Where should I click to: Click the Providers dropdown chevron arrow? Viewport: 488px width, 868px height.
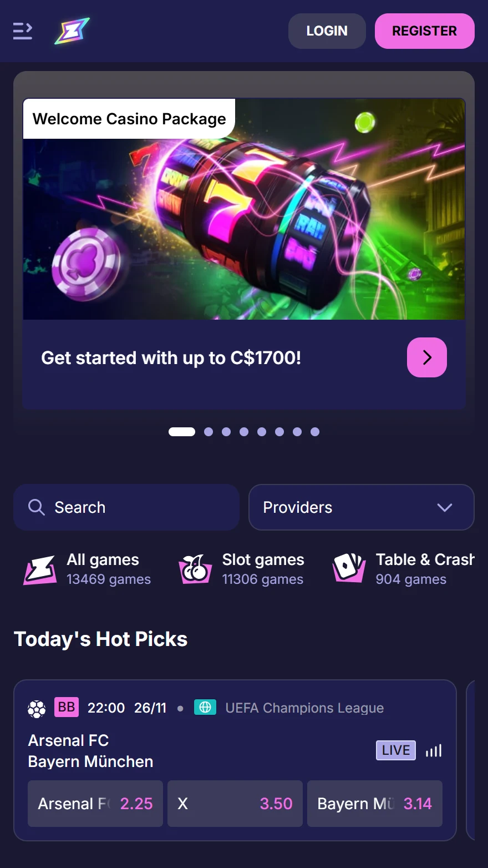coord(445,507)
